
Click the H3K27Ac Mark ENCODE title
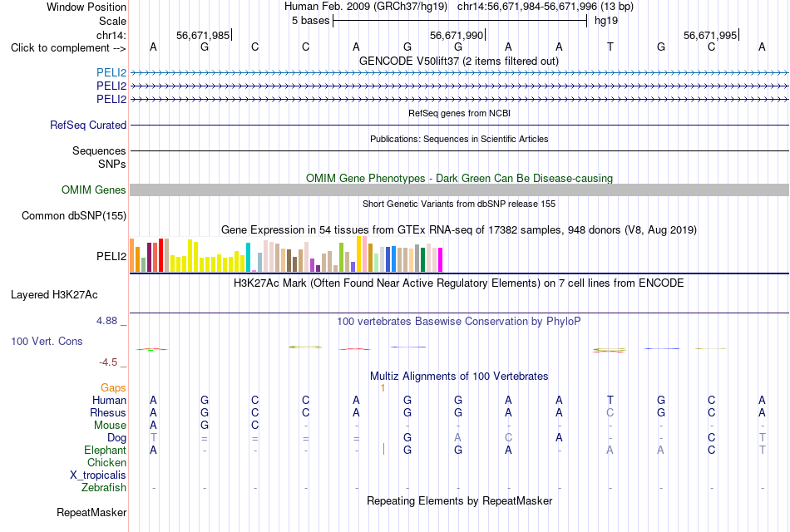coord(459,283)
